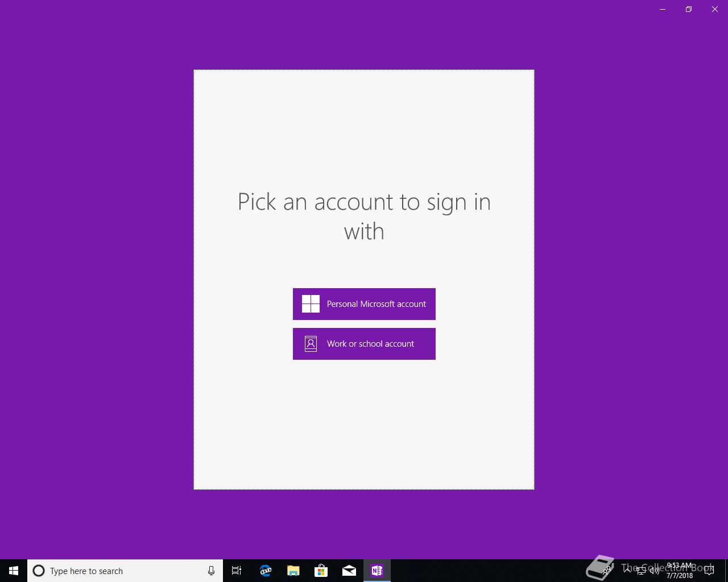Activate the search microphone icon
728x582 pixels.
[x=211, y=571]
